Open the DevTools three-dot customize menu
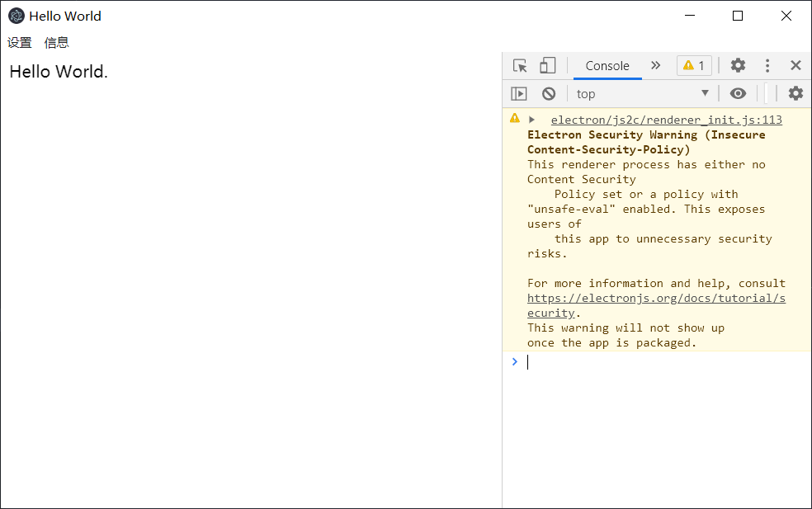812x509 pixels. tap(767, 65)
